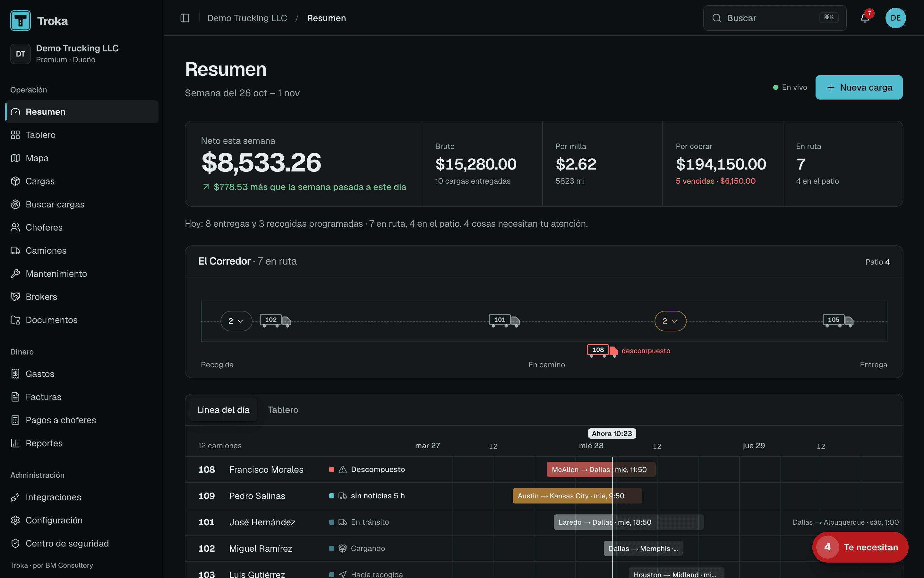Focus the Buscar search field

[775, 18]
